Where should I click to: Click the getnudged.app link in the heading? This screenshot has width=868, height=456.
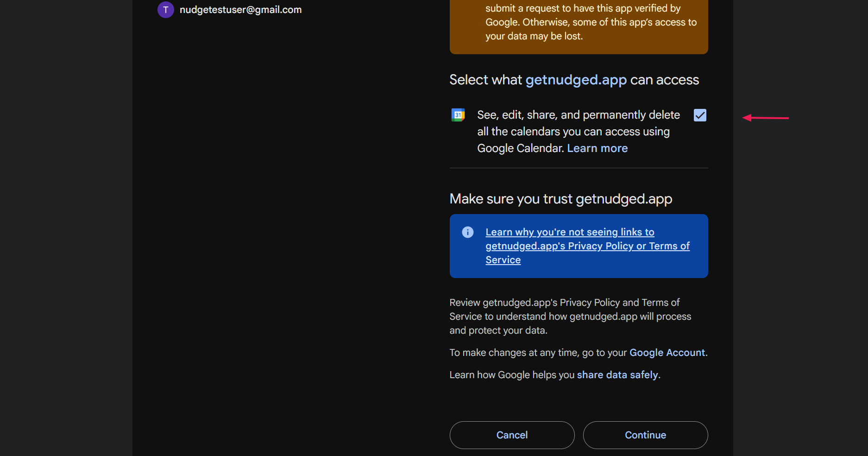tap(576, 80)
